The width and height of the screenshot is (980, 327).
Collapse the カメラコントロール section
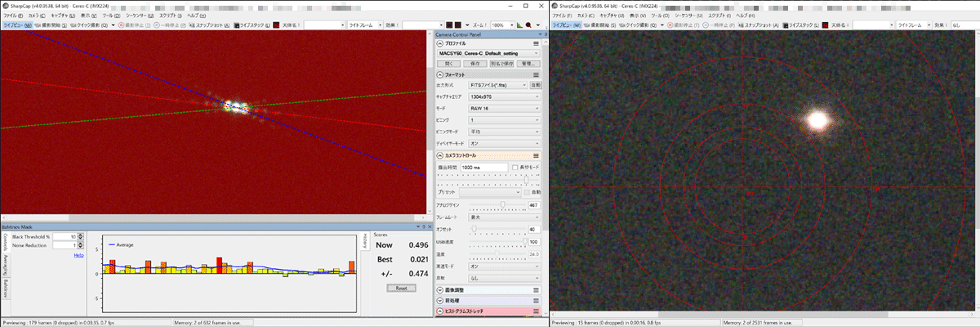440,155
